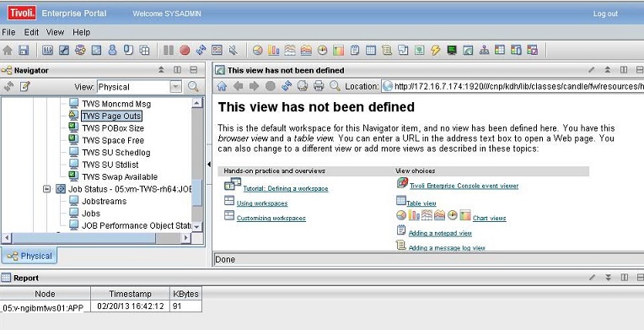Open the Help menu
The height and width of the screenshot is (330, 644).
click(x=81, y=32)
